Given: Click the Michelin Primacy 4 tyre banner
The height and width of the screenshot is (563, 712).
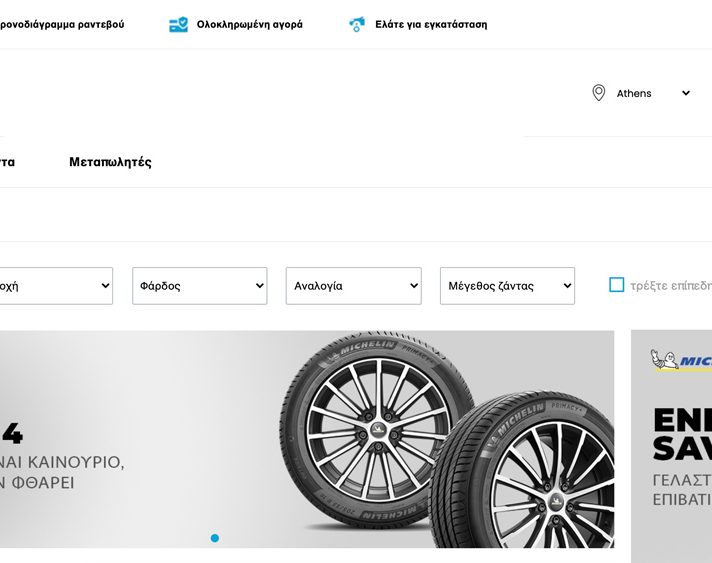Looking at the screenshot, I should pyautogui.click(x=307, y=439).
